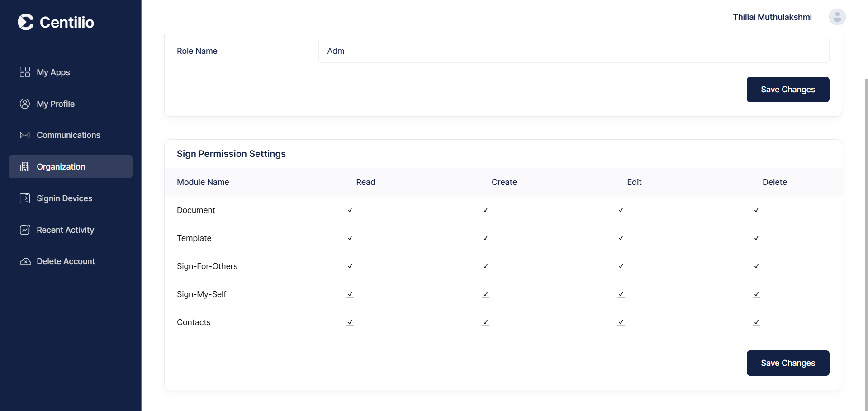
Task: Select the Delete Account menu entry
Action: (65, 261)
